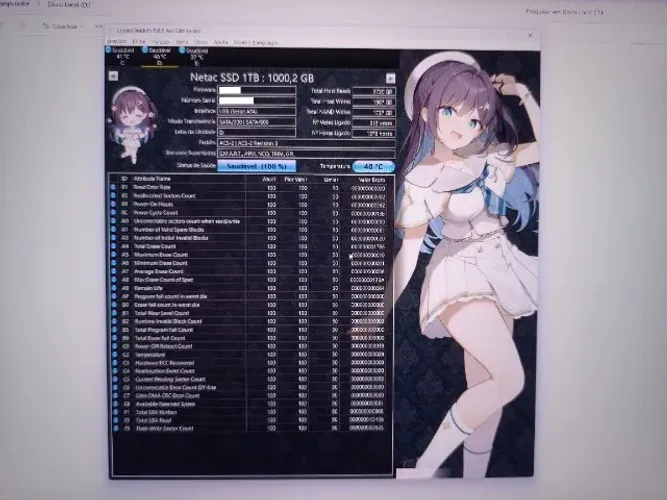Select the 'Program fail count in worst die' row
The height and width of the screenshot is (500, 667).
[248, 296]
